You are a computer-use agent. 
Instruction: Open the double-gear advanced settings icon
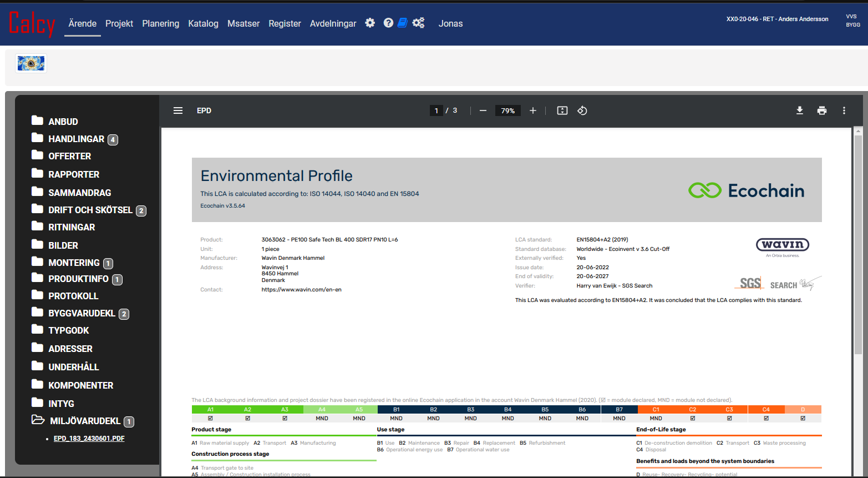tap(418, 23)
